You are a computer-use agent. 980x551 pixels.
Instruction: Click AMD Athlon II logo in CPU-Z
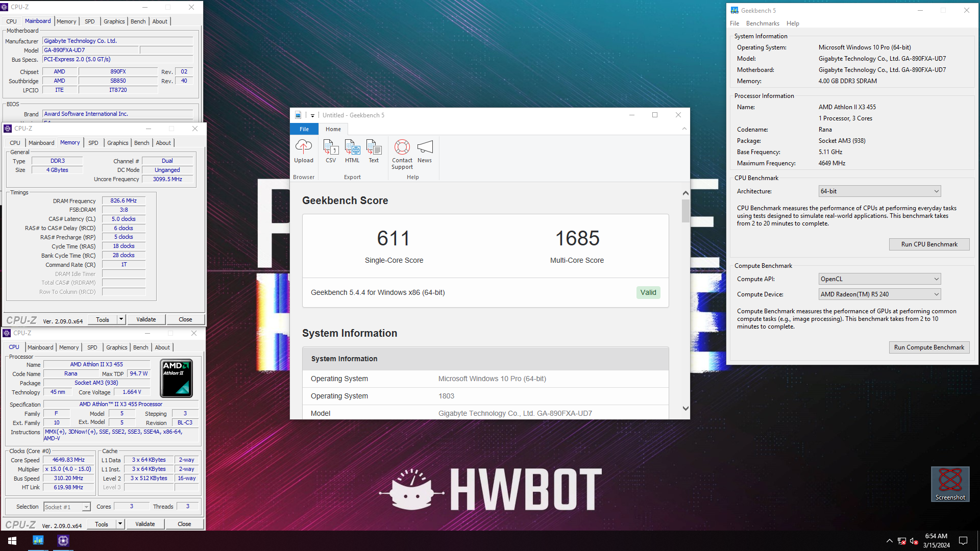(x=177, y=379)
